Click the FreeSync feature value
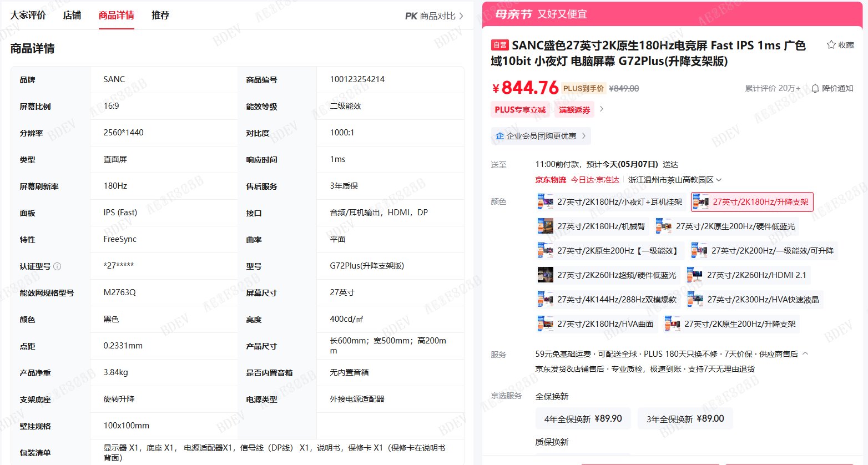This screenshot has width=868, height=465. point(120,239)
